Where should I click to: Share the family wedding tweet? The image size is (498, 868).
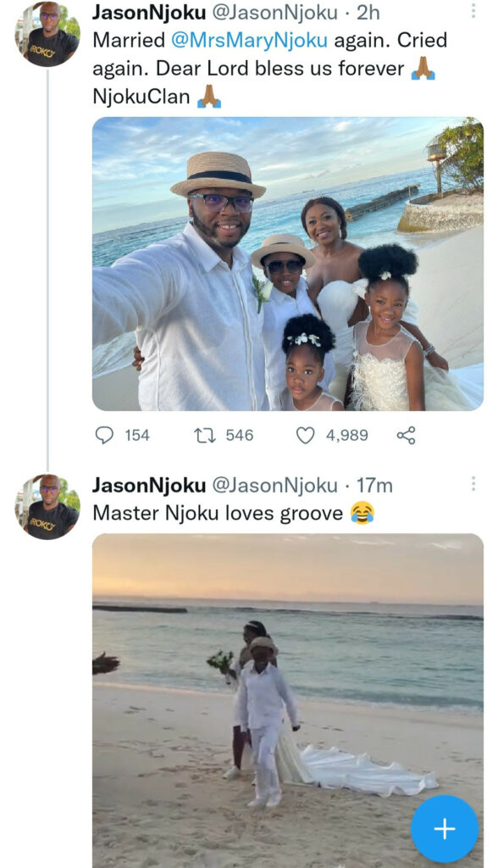click(x=407, y=435)
